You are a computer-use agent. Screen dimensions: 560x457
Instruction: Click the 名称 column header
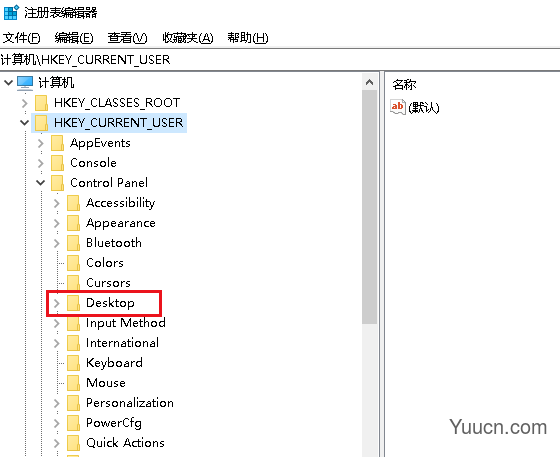404,85
